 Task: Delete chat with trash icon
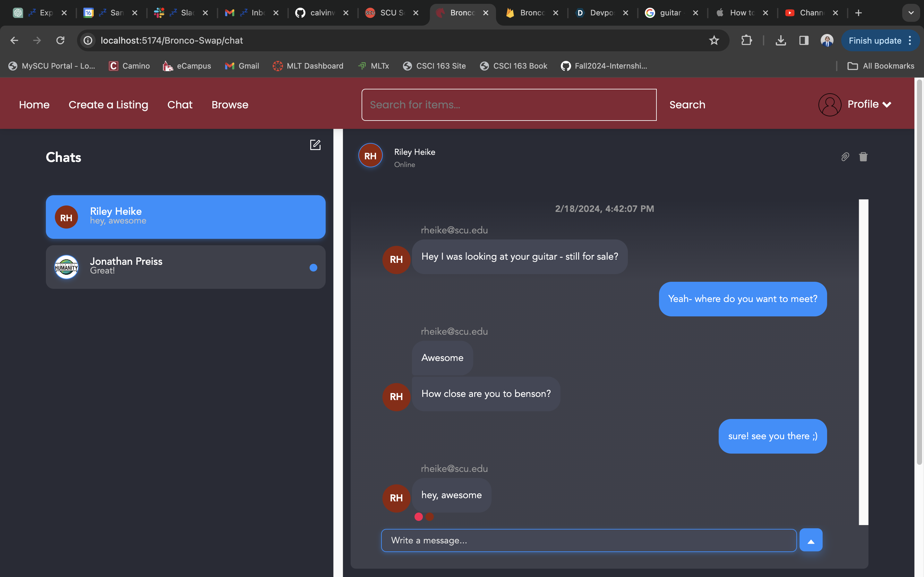click(863, 157)
